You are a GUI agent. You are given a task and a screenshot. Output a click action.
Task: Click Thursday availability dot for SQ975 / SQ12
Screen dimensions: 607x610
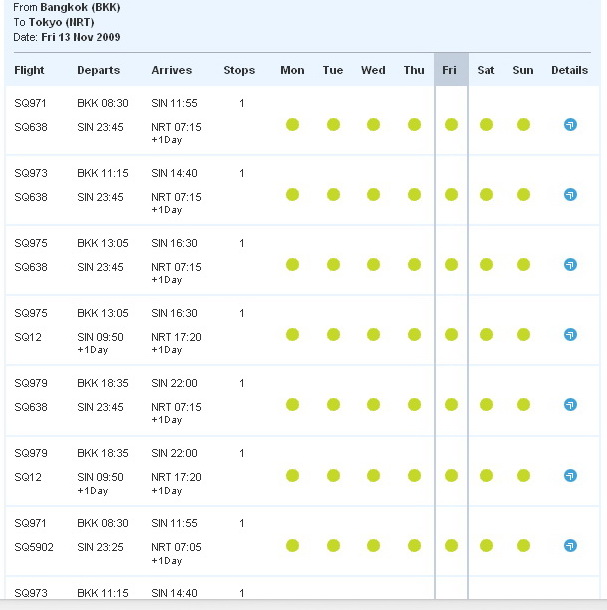coord(414,335)
